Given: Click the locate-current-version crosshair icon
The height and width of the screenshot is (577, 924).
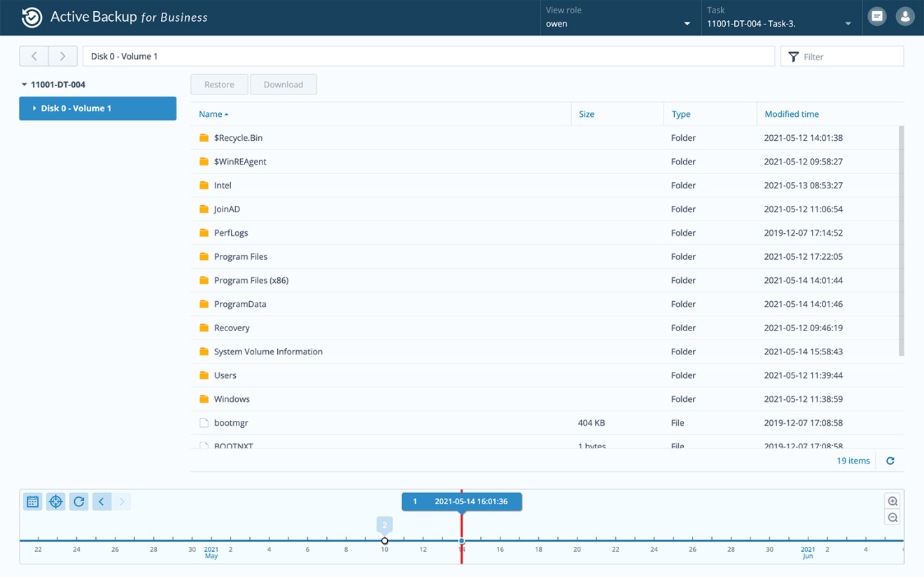Looking at the screenshot, I should point(55,501).
